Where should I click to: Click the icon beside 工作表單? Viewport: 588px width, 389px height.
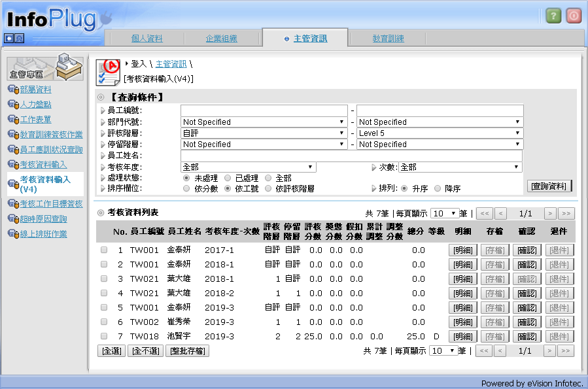tap(13, 120)
